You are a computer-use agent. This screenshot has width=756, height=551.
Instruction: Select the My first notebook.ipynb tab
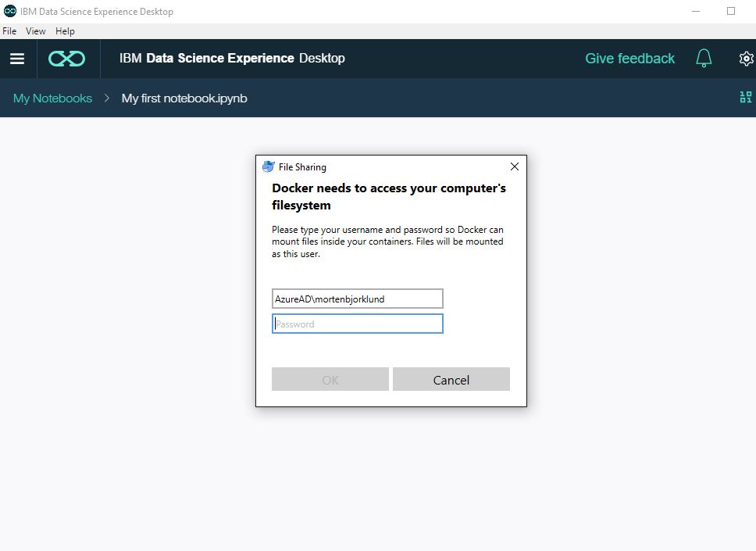(184, 98)
